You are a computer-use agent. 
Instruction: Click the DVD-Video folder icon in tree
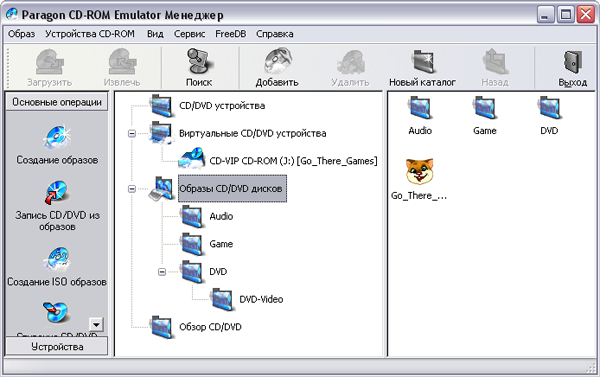pyautogui.click(x=222, y=299)
